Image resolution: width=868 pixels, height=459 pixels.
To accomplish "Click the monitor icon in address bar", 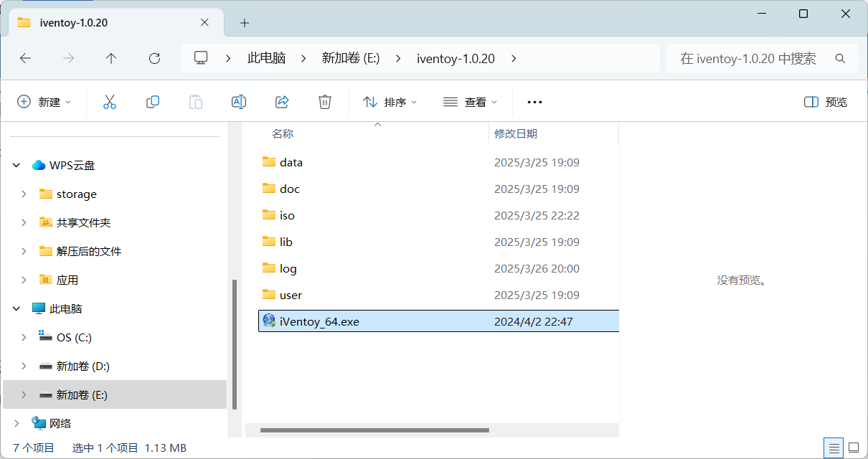I will pos(201,58).
